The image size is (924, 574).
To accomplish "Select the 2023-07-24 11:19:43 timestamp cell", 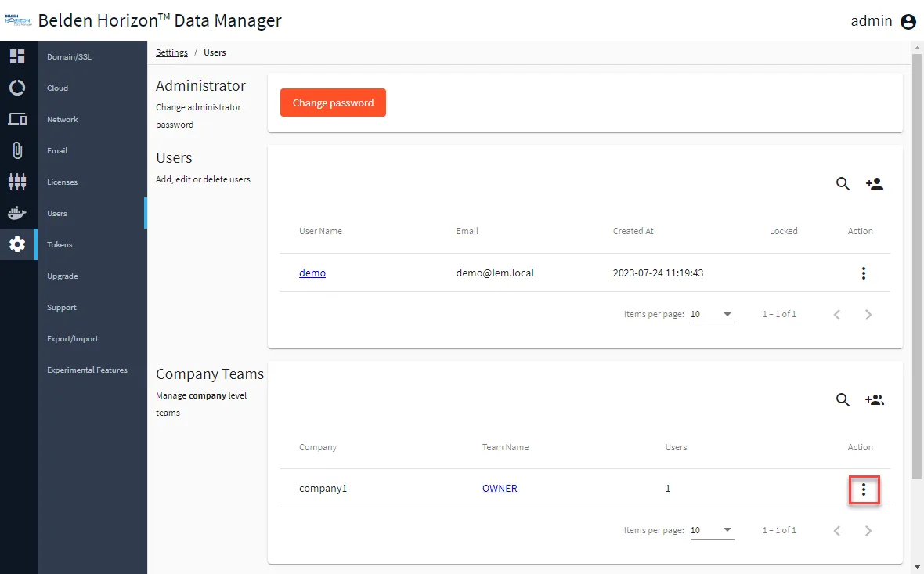I will (x=658, y=273).
